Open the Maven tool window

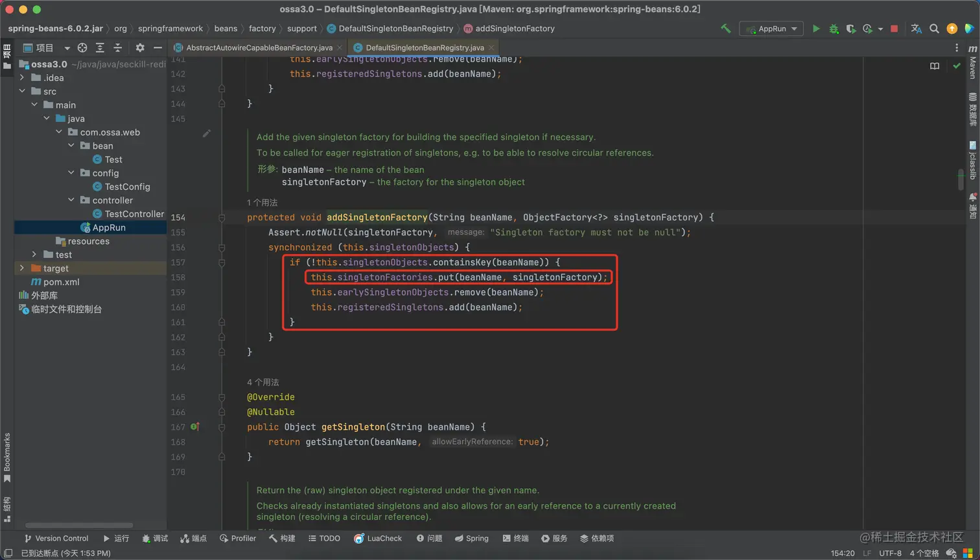[x=973, y=61]
